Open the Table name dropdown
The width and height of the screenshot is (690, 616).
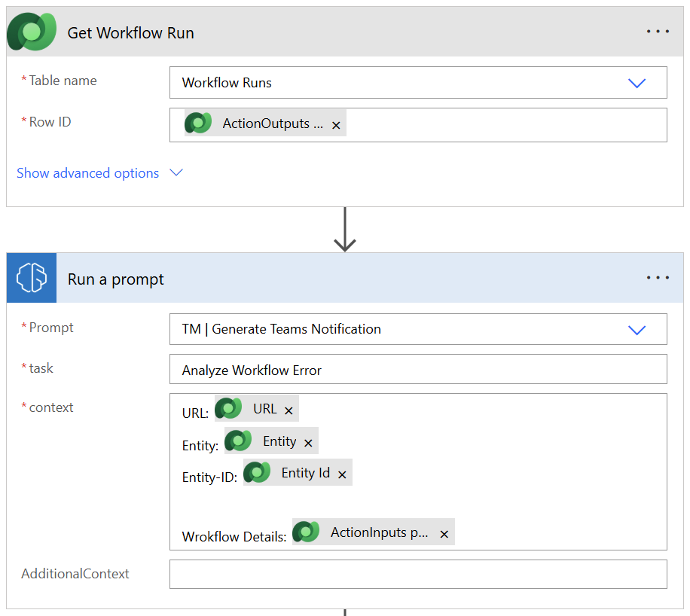[637, 83]
